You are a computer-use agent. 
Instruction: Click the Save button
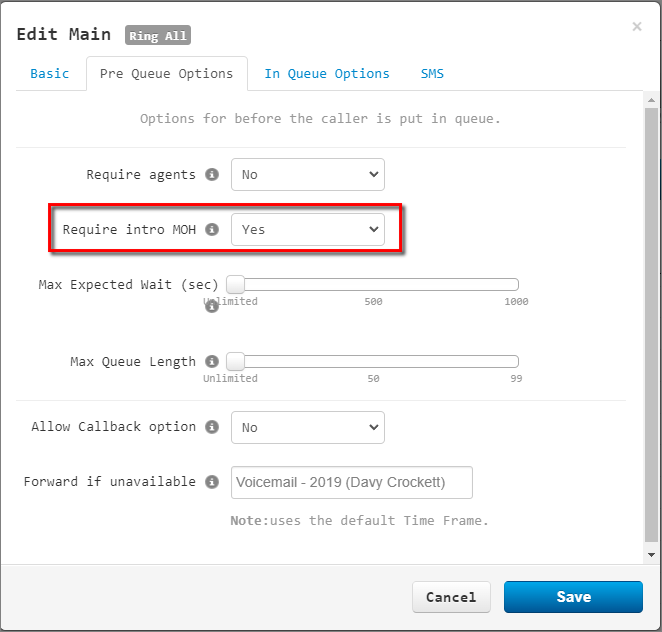tap(573, 597)
